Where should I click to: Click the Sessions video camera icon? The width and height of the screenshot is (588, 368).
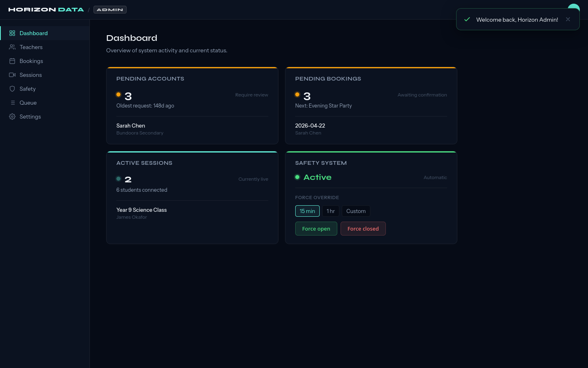(x=12, y=75)
